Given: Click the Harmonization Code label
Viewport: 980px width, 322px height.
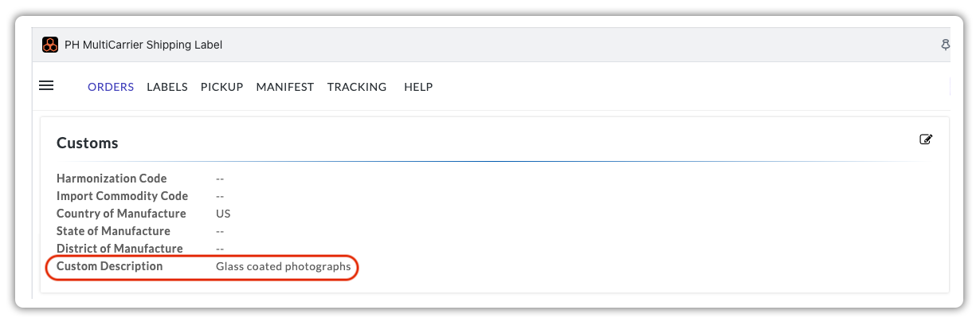Looking at the screenshot, I should (112, 179).
